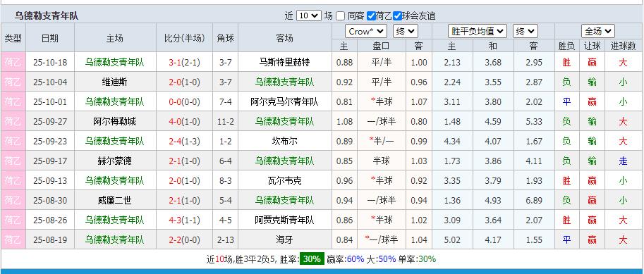Click corner count 11-2
Viewport: 644px width, 274px height.
coord(226,121)
